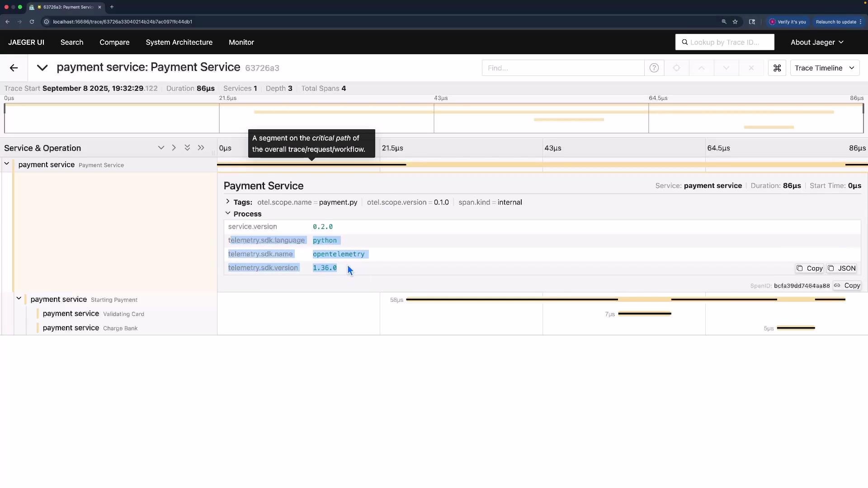Copy telemetry.sdk.version value
Image resolution: width=868 pixels, height=488 pixels.
click(810, 268)
